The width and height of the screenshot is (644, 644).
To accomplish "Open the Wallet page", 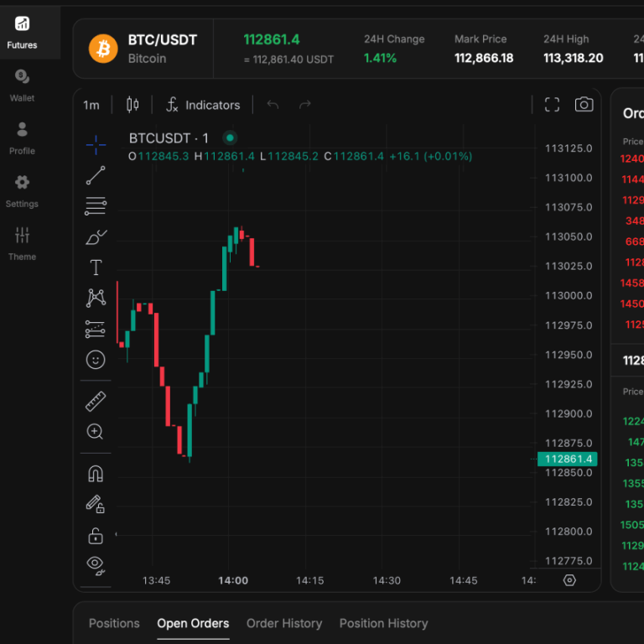I will pyautogui.click(x=22, y=86).
